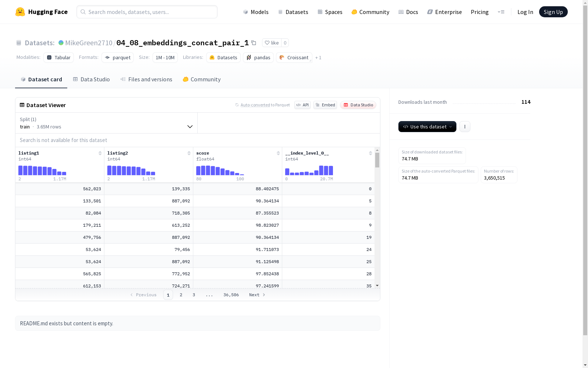Open the Files and versions tab
This screenshot has height=368, width=588.
tap(146, 79)
